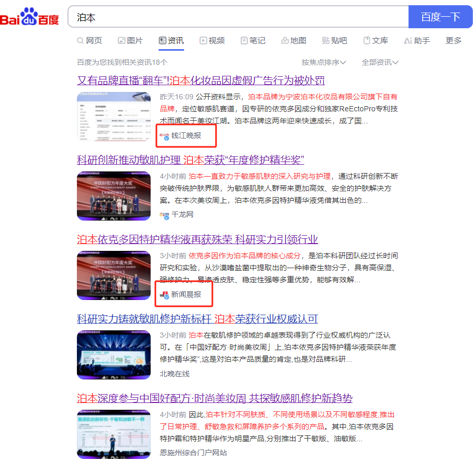Screen dimensions: 476x461
Task: Click thumbnail beside 泊本依克多因特护精华液再获殊荣 article
Action: tap(114, 275)
